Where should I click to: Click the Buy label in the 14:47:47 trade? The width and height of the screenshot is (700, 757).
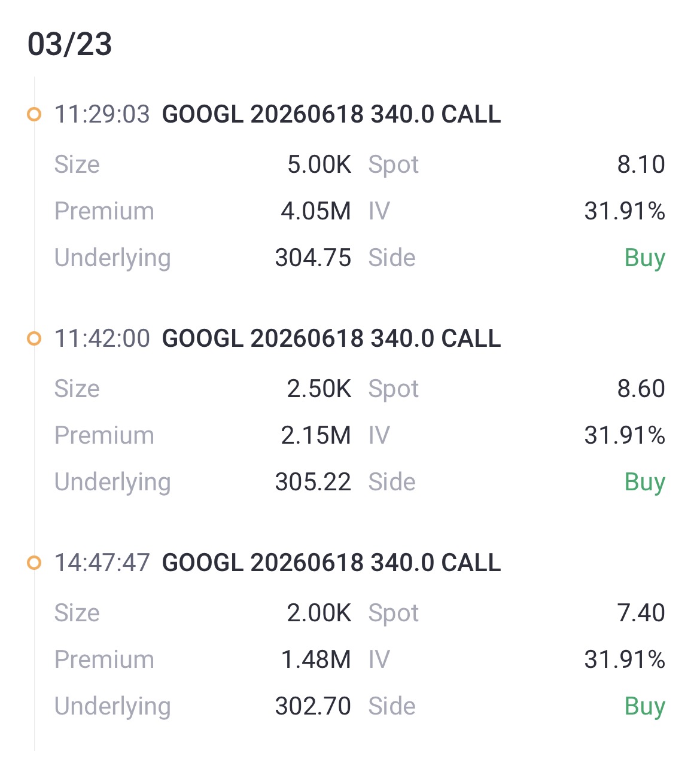point(644,706)
